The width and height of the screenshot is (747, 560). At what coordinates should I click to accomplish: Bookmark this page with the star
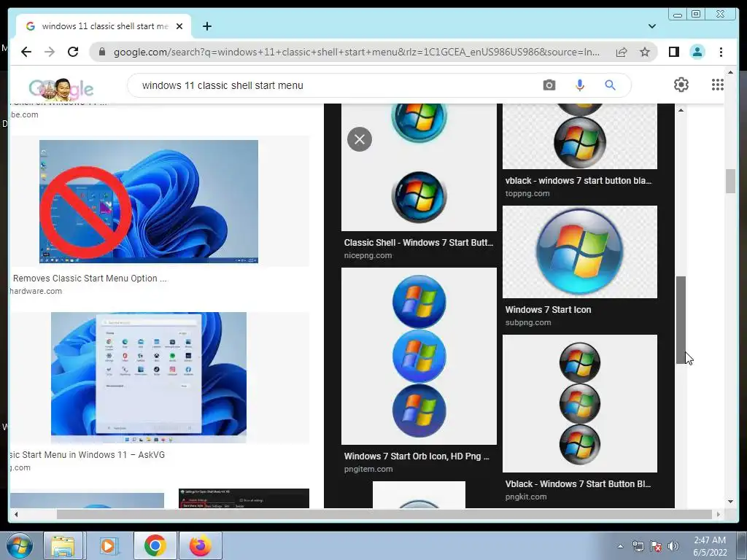coord(645,52)
